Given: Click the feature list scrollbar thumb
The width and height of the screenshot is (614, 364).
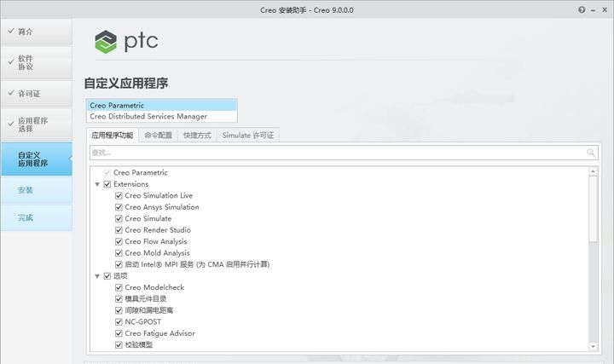Looking at the screenshot, I should pyautogui.click(x=593, y=209).
